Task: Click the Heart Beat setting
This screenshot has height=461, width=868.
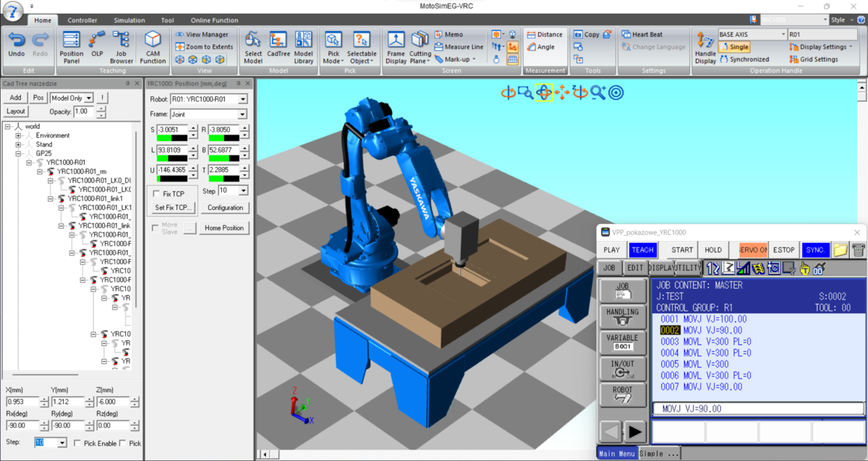Action: (x=642, y=34)
